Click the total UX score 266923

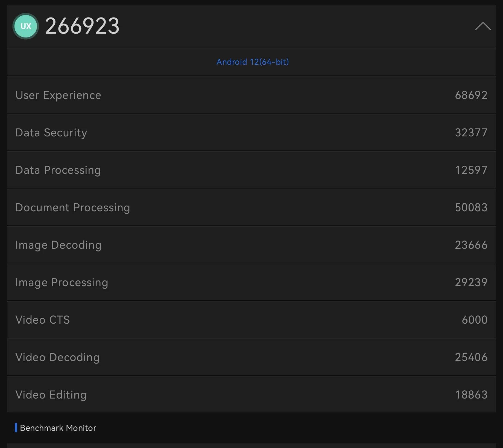[82, 26]
